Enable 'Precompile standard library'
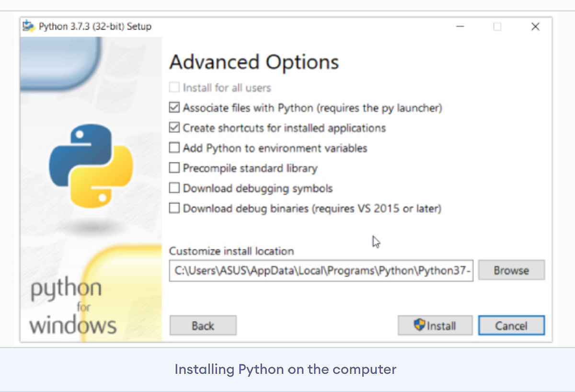Image resolution: width=575 pixels, height=392 pixels. click(174, 168)
